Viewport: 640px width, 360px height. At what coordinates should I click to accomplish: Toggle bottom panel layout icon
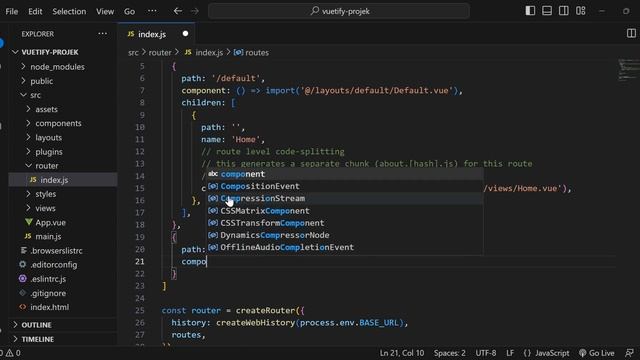pyautogui.click(x=547, y=11)
